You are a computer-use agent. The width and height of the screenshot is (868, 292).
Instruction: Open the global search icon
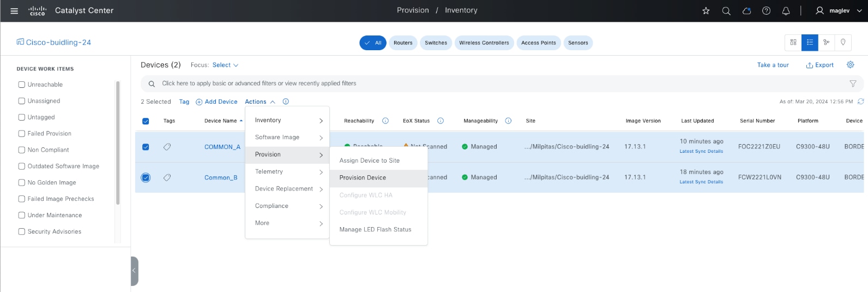point(726,11)
